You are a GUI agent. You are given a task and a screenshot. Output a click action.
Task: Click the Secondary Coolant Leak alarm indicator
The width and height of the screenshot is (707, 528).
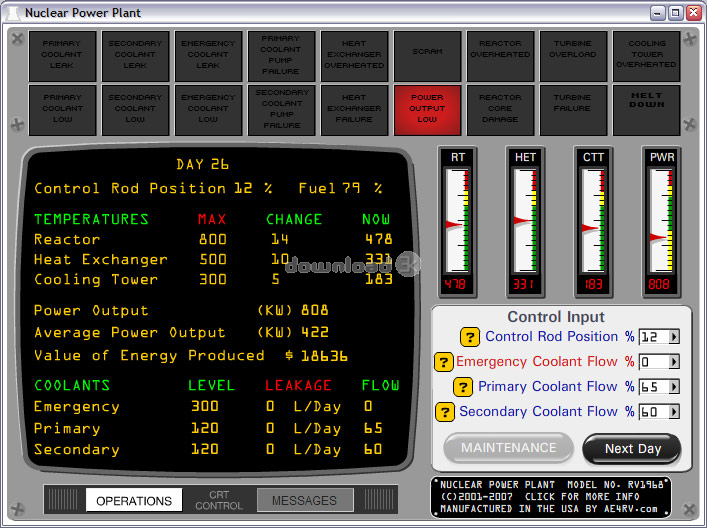coord(135,56)
